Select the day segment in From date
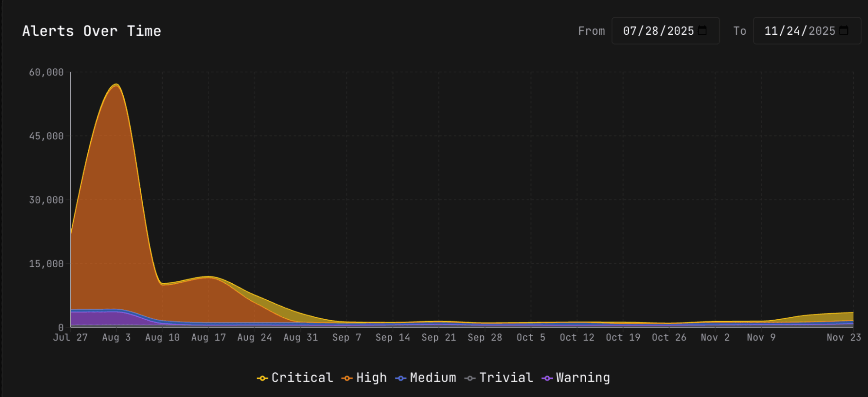Screen dimensions: 868x397 pyautogui.click(x=650, y=31)
